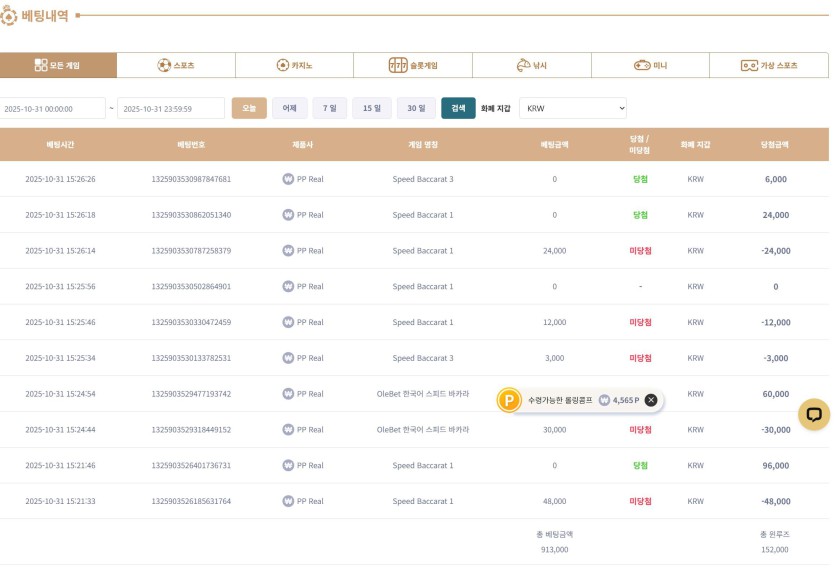The height and width of the screenshot is (572, 835).
Task: Open the 가상 스포츠 tab
Action: point(769,66)
